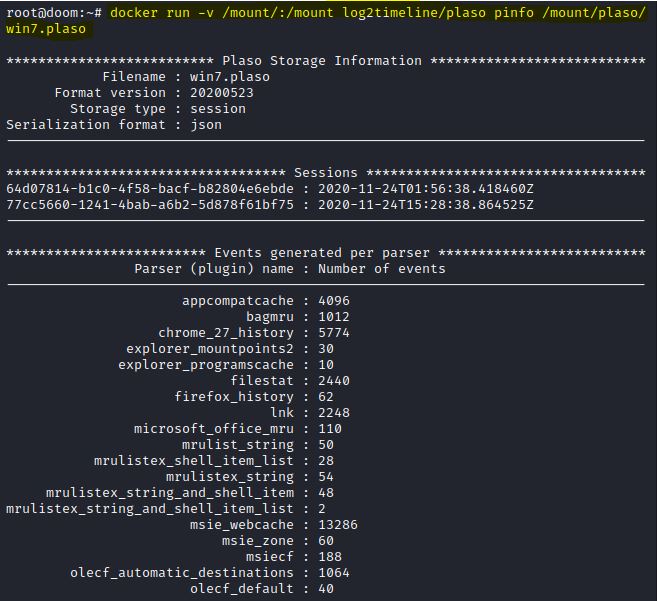The width and height of the screenshot is (657, 601).
Task: Click the chrome_27_history parser name
Action: [226, 333]
